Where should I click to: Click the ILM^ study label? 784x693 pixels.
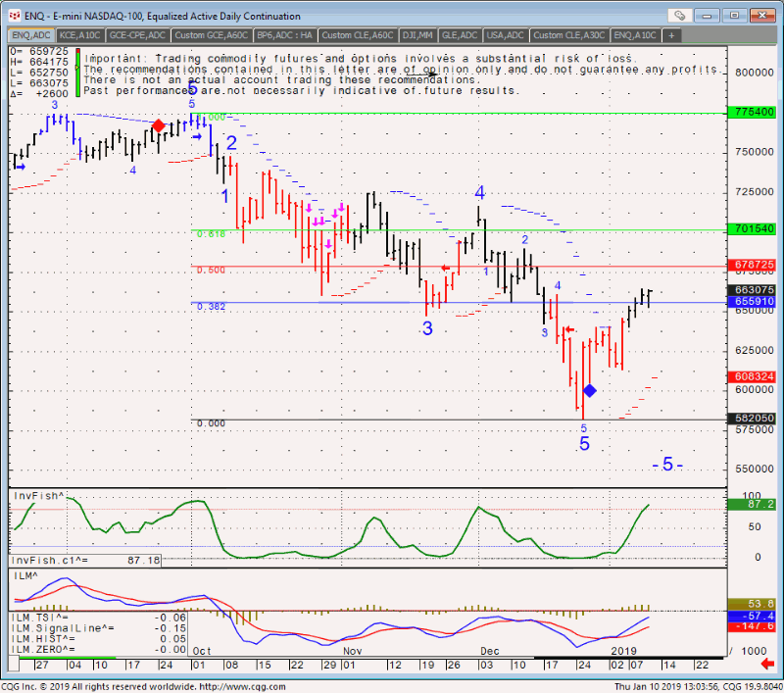[24, 576]
